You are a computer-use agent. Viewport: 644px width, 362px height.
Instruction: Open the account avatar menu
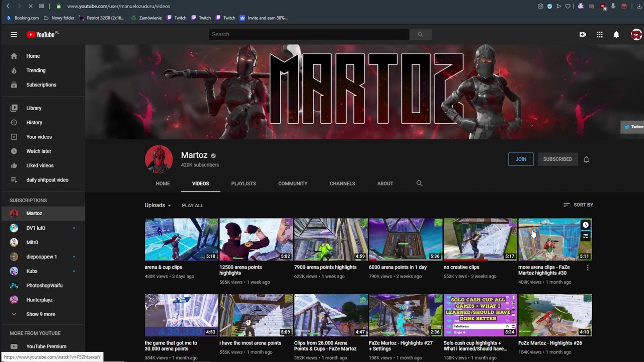coord(636,35)
